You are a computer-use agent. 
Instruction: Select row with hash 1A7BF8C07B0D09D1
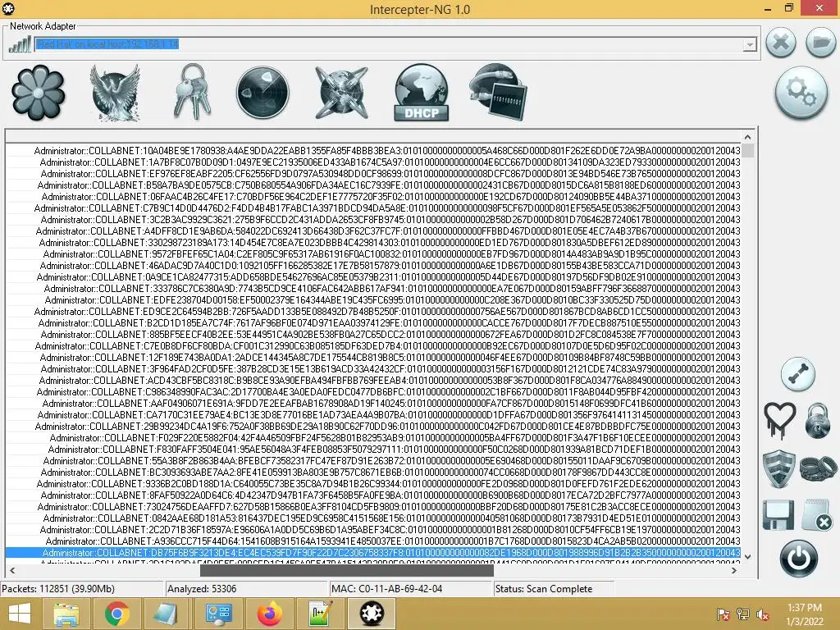tap(373, 162)
